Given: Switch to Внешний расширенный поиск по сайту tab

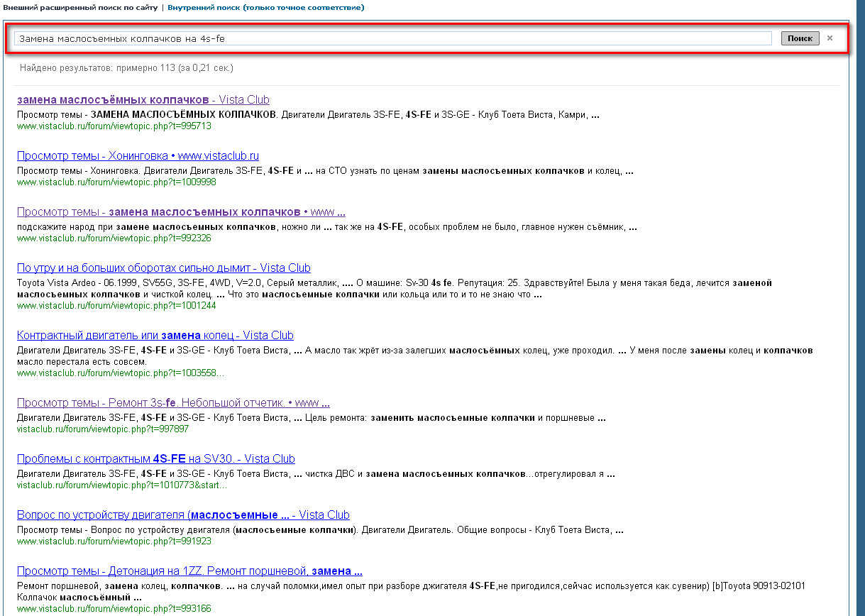Looking at the screenshot, I should coord(80,7).
